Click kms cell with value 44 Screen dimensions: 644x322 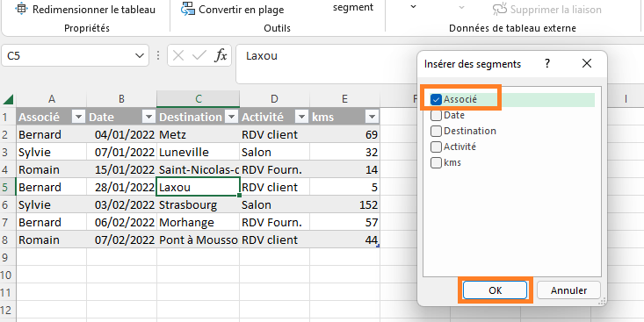tap(345, 240)
